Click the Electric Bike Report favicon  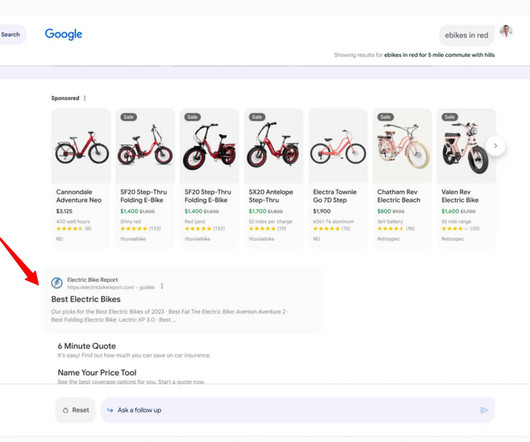pyautogui.click(x=57, y=283)
